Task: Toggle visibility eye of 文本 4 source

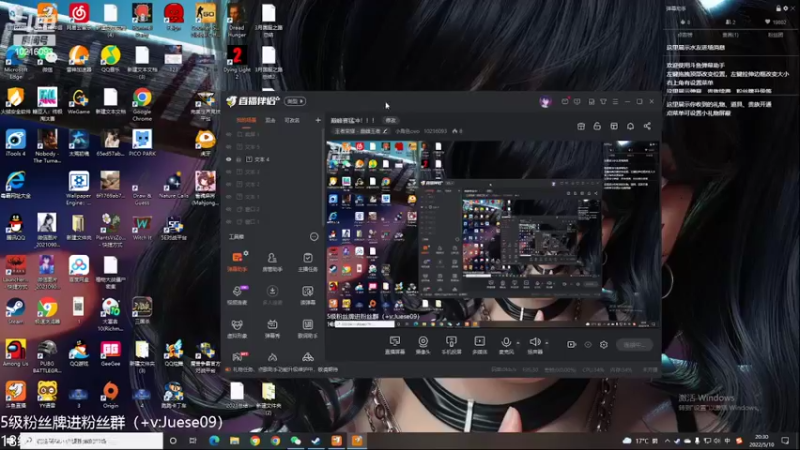Action: click(x=229, y=159)
